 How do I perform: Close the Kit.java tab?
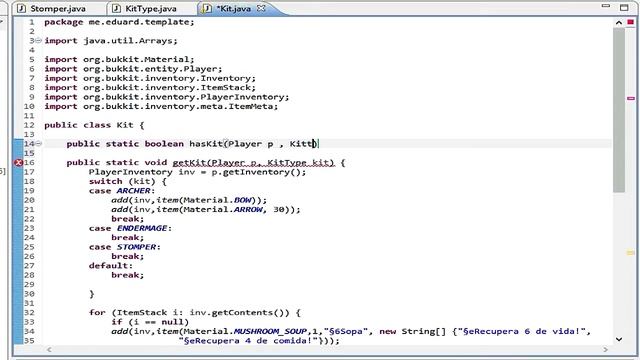[261, 8]
